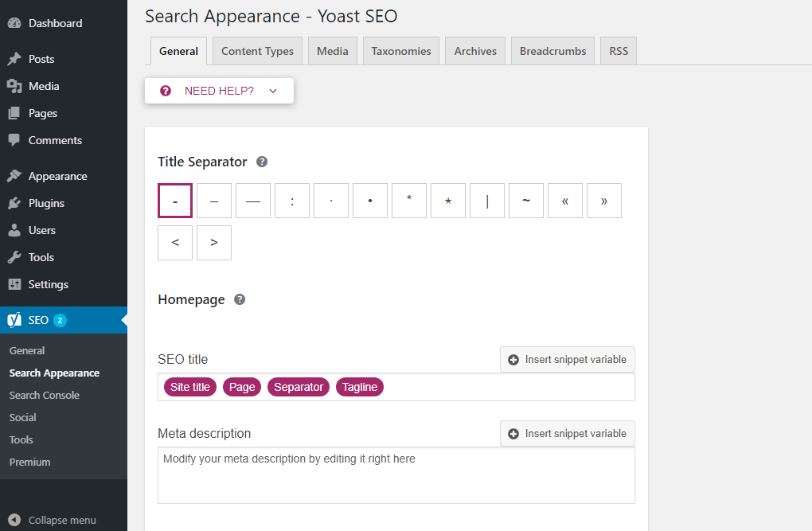Open the Breadcrumbs tab

552,50
